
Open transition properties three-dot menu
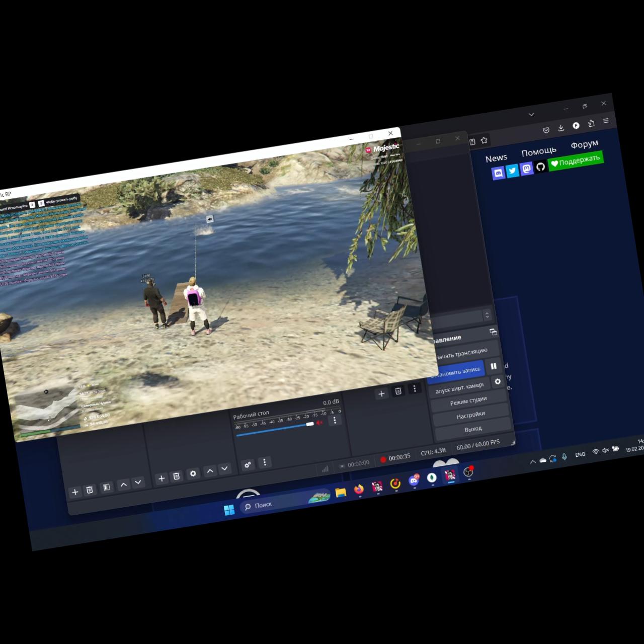coord(415,388)
